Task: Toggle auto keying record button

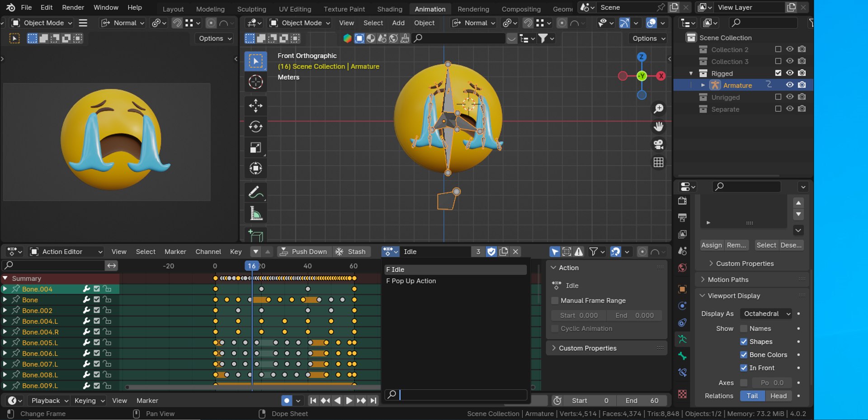Action: 287,401
